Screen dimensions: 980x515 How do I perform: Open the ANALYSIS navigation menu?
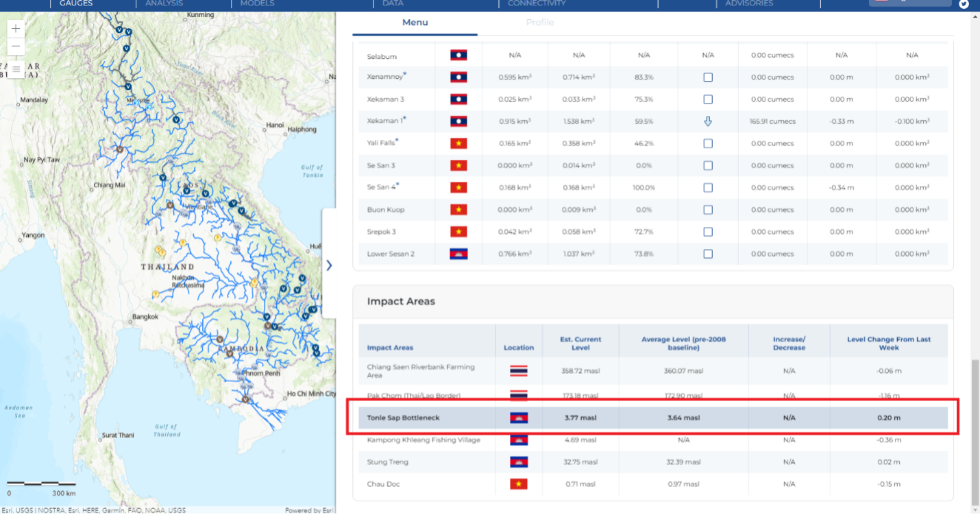164,3
